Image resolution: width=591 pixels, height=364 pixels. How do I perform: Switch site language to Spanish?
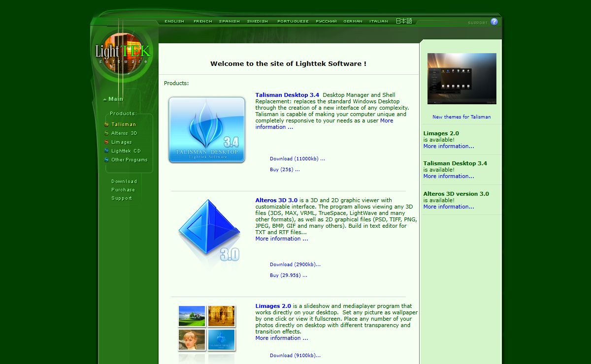(230, 22)
